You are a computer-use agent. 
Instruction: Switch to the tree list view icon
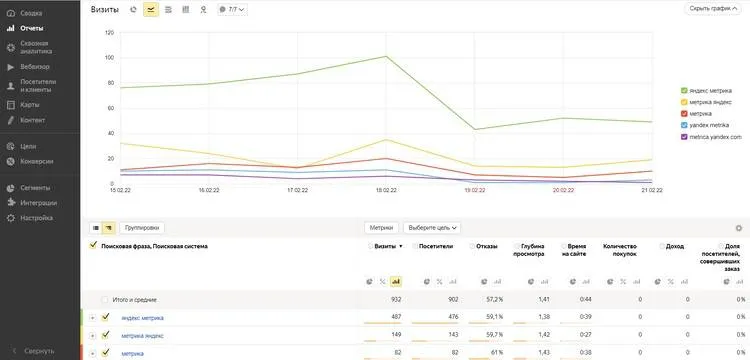[109, 228]
